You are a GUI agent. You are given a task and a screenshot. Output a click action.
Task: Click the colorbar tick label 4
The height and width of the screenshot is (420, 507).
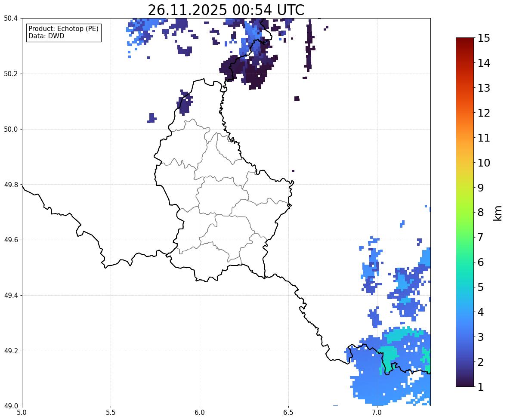point(480,312)
